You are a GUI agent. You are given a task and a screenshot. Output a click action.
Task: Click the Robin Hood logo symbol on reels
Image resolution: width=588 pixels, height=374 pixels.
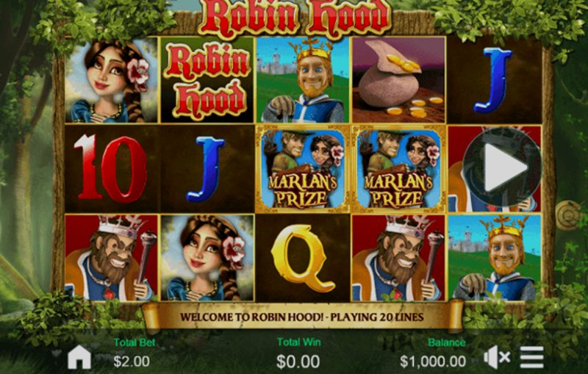(x=207, y=80)
